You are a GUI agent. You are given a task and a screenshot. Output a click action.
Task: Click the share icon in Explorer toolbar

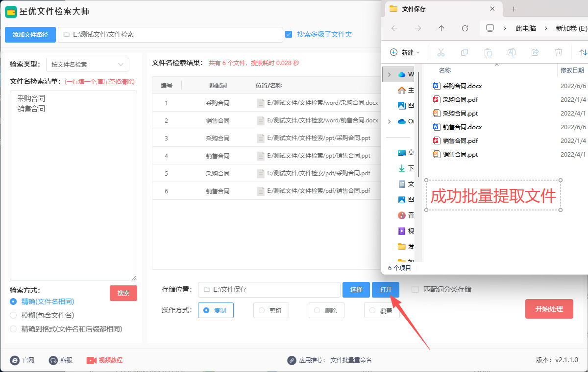point(535,52)
